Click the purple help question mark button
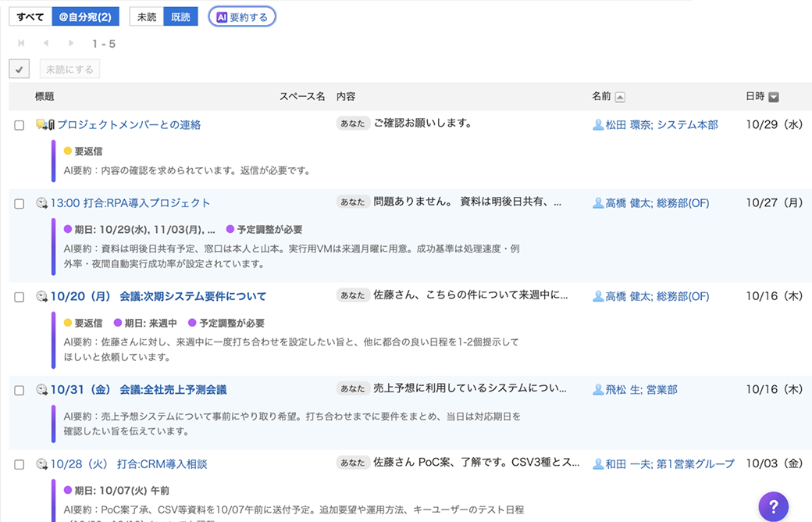The height and width of the screenshot is (522, 812). [773, 506]
